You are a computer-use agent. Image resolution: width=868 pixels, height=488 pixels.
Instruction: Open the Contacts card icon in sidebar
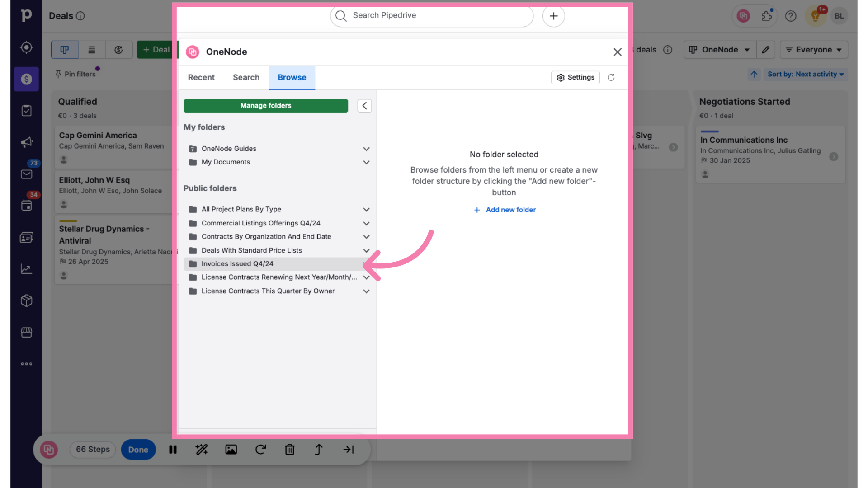[26, 237]
